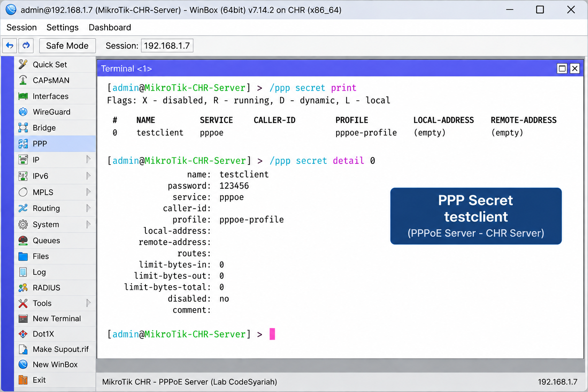588x392 pixels.
Task: Expand the IPv6 submenu arrow
Action: pyautogui.click(x=88, y=176)
